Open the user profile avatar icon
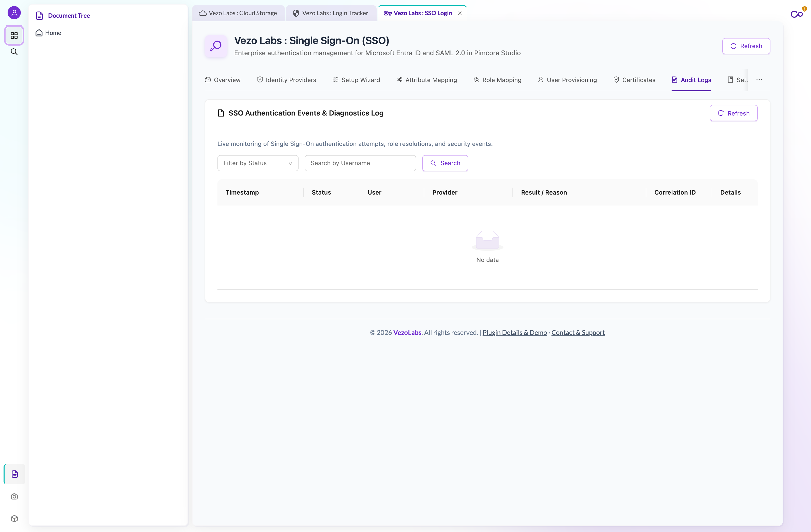 (x=14, y=13)
